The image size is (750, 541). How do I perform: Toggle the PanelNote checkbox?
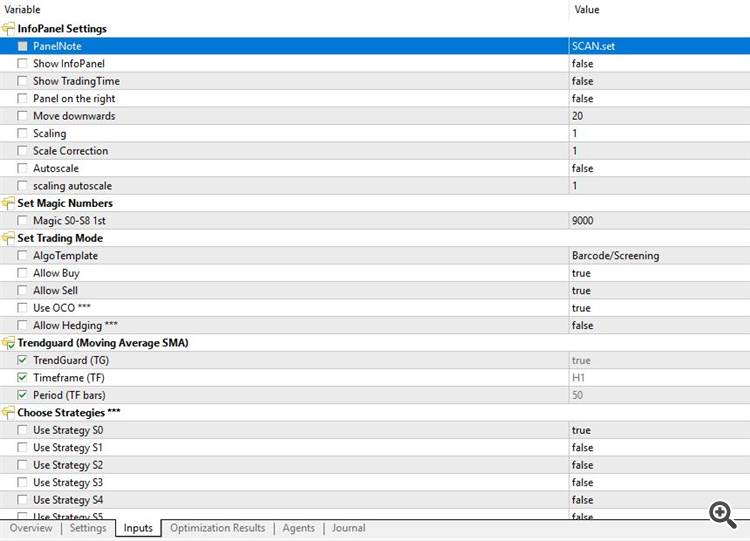22,46
